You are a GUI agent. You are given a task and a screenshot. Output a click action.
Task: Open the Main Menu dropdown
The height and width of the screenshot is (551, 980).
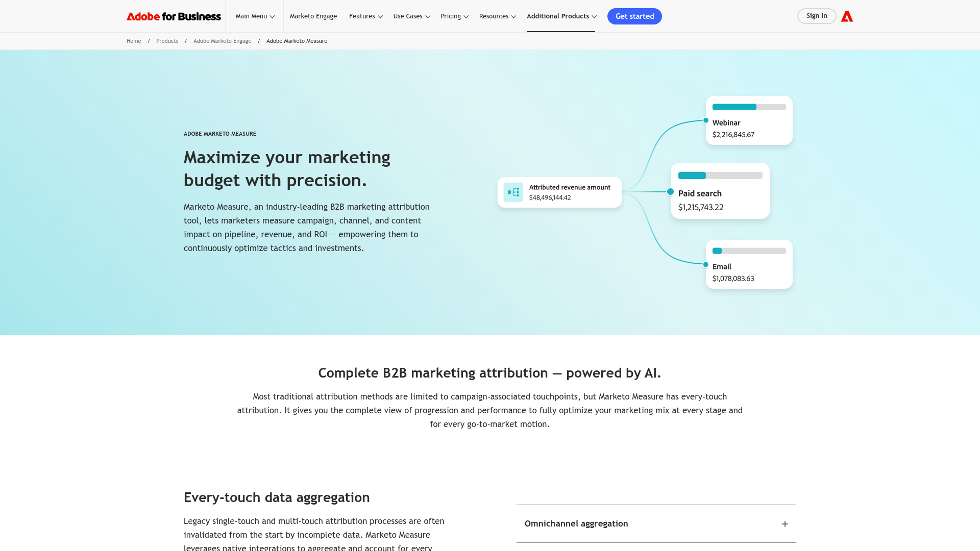[255, 16]
